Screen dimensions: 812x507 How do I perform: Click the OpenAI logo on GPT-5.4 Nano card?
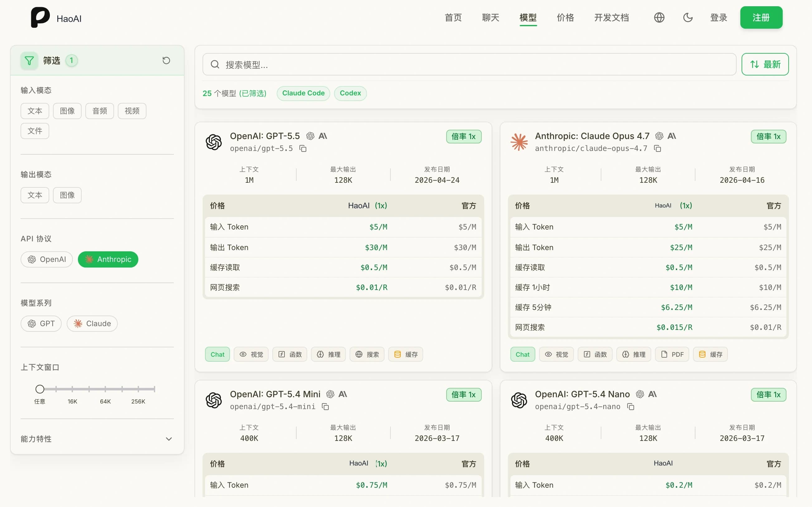tap(519, 400)
